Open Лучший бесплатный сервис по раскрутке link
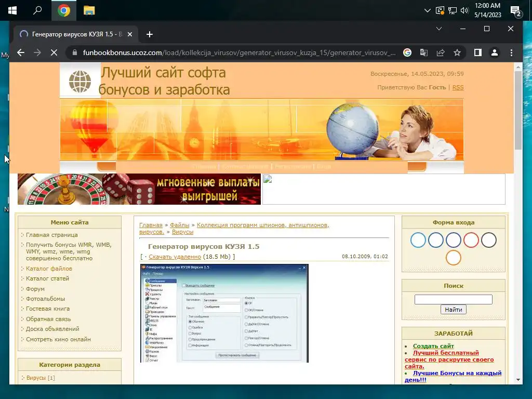 click(449, 360)
